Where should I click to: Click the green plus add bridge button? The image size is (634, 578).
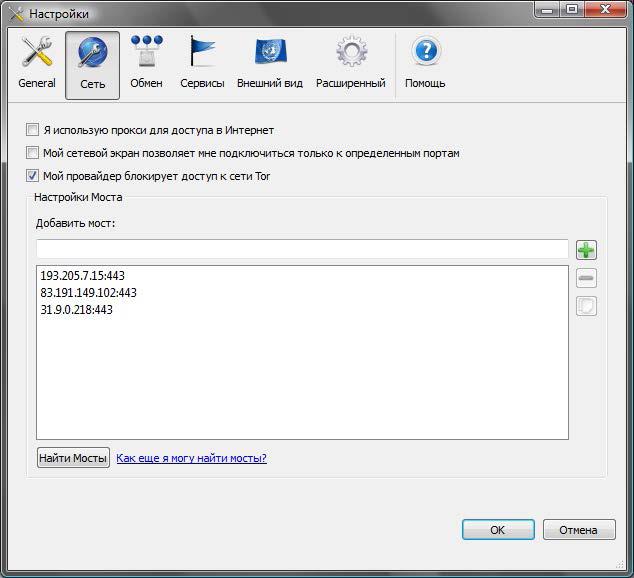(x=587, y=249)
